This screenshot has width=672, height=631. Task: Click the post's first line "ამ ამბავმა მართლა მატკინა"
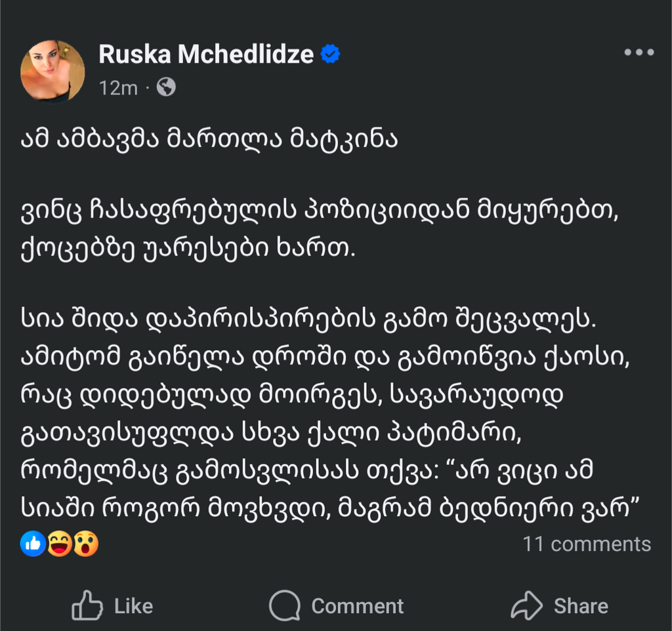(x=209, y=142)
